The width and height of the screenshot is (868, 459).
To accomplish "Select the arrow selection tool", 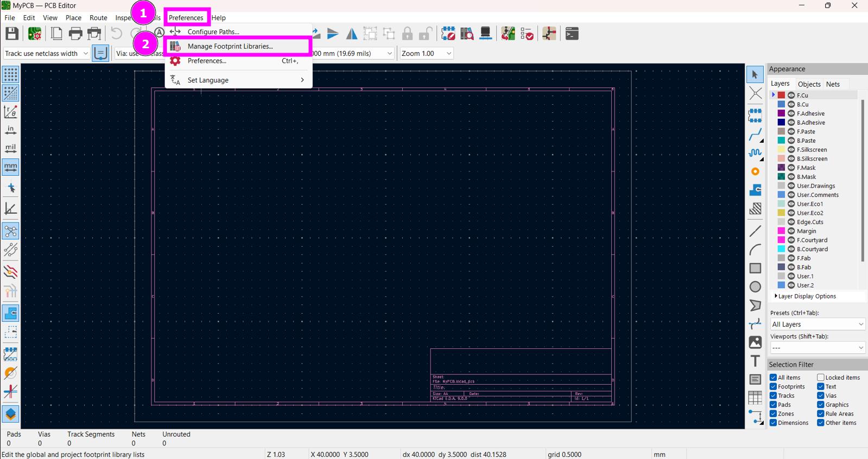I will click(x=755, y=75).
